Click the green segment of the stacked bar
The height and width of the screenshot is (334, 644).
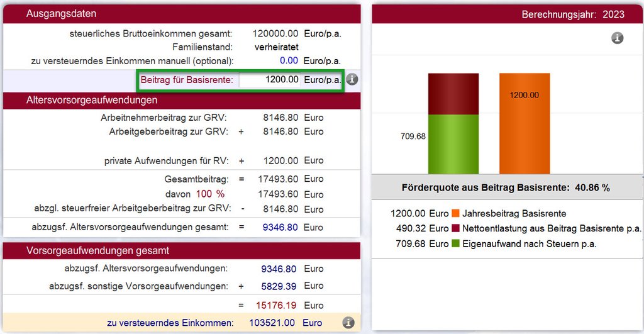point(453,144)
